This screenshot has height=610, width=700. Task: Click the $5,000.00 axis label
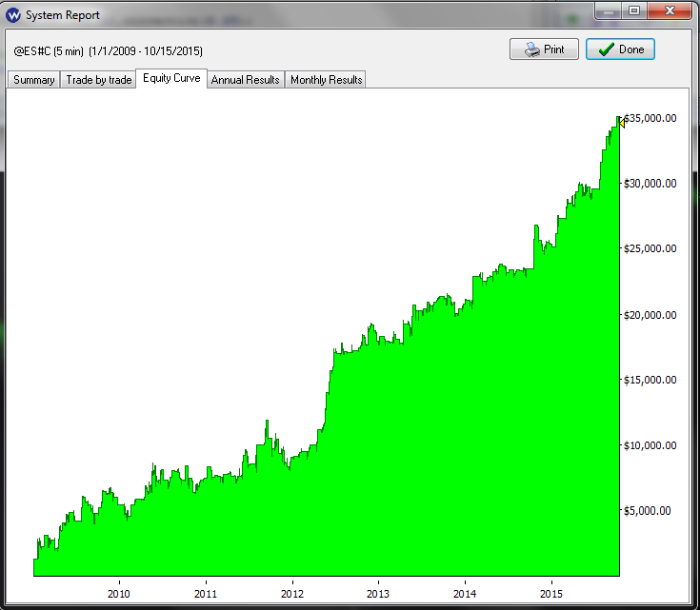[x=648, y=510]
